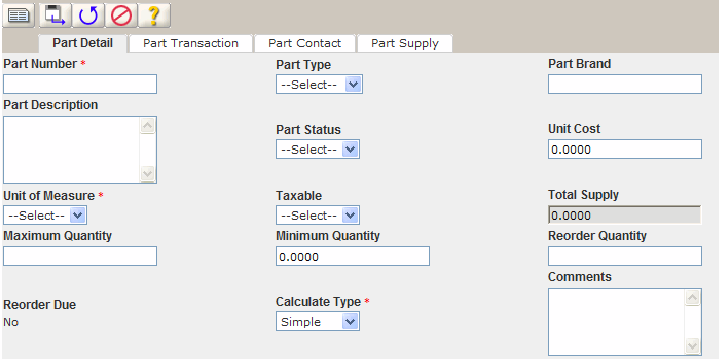Click the save-and-new toolbar icon
This screenshot has height=360, width=719.
click(x=55, y=16)
